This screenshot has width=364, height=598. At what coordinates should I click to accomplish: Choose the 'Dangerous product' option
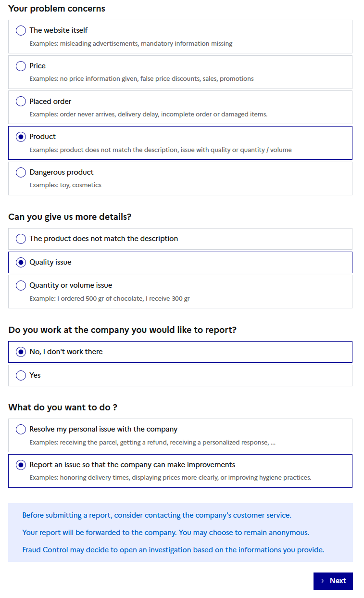click(x=21, y=172)
